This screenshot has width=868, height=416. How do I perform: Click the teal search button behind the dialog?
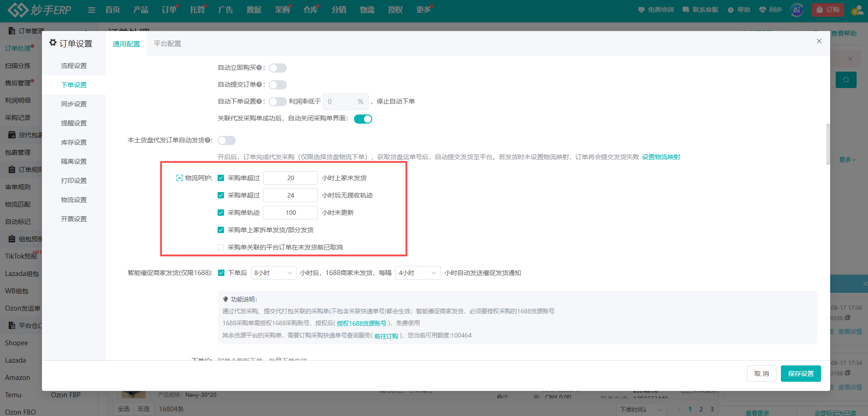[x=846, y=80]
